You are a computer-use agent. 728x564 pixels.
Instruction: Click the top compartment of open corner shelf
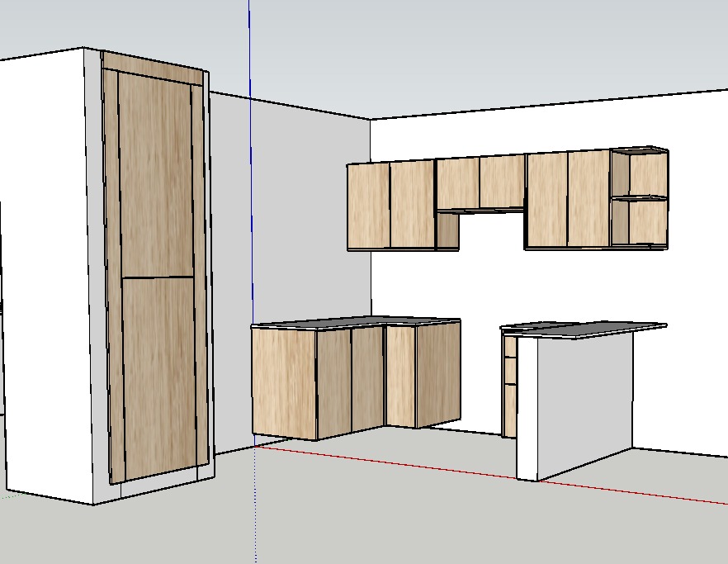tap(648, 174)
